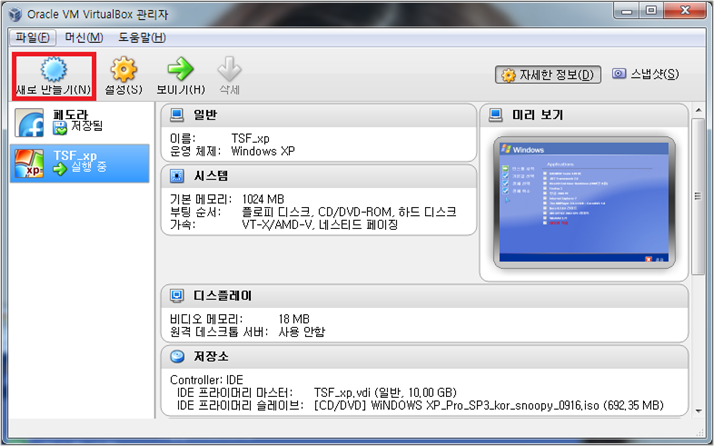Click the details pane scroll up arrow
Screen dimensions: 714x446
pyautogui.click(x=698, y=110)
